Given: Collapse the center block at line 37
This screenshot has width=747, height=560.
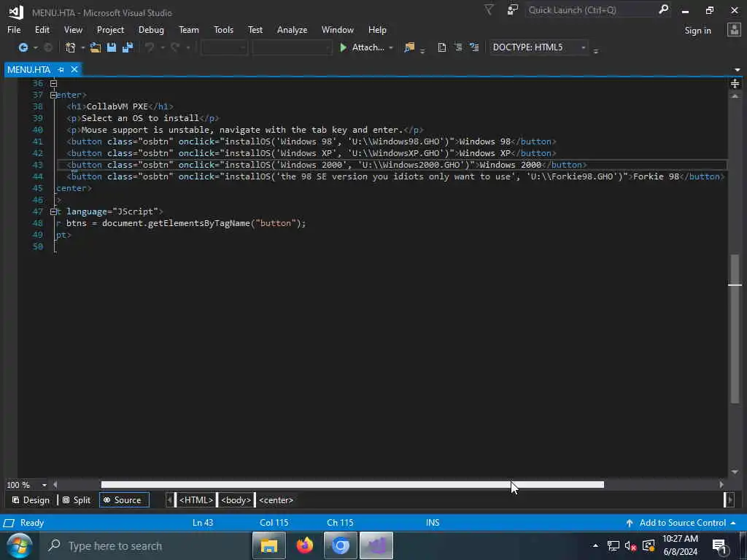Looking at the screenshot, I should 53,95.
